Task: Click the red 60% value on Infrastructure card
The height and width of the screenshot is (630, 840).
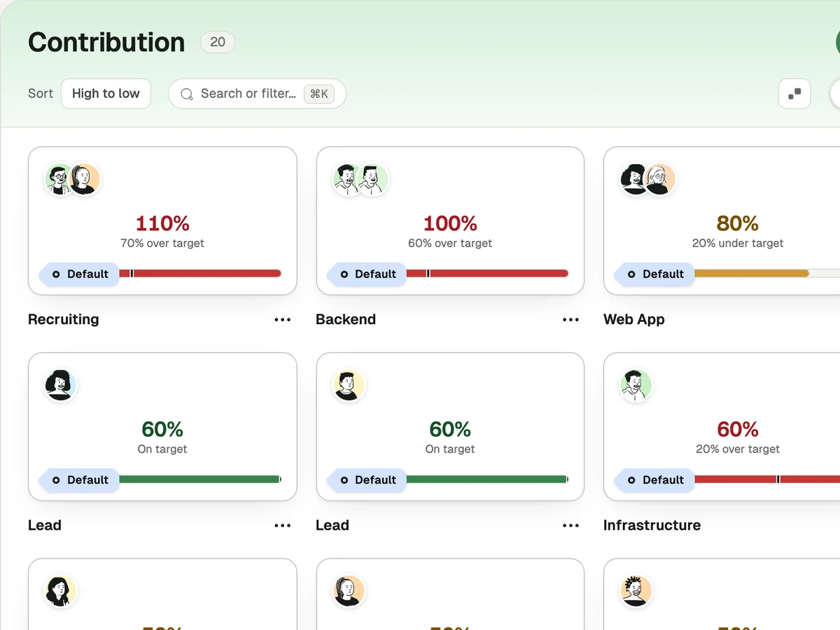Action: pos(738,429)
